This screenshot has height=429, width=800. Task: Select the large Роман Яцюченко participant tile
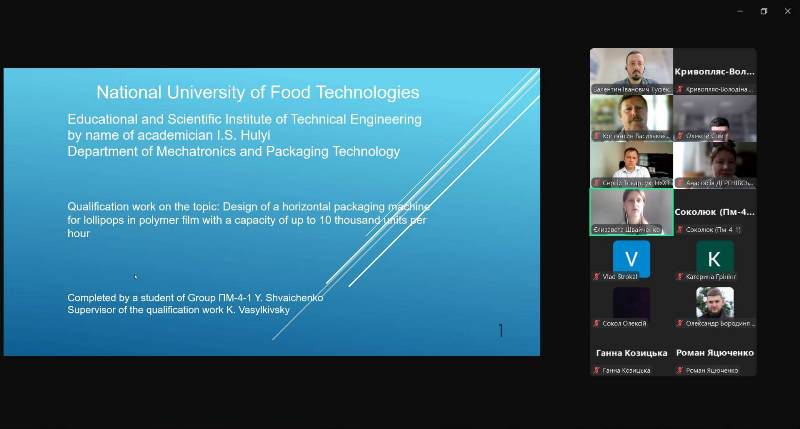[x=715, y=353]
